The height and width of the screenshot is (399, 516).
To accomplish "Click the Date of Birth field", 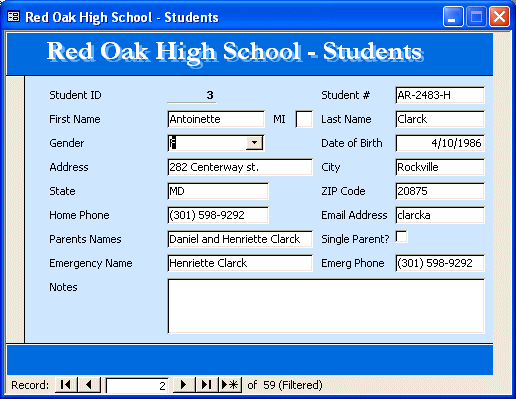I will [440, 143].
